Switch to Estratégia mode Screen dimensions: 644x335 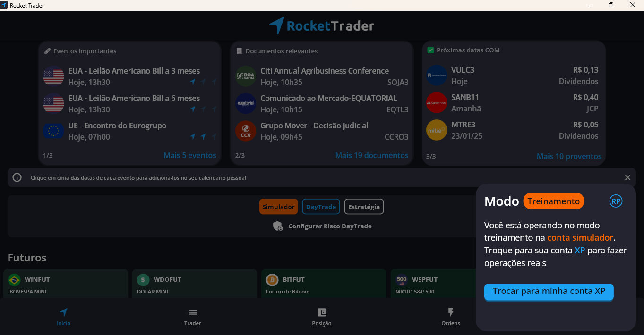pyautogui.click(x=364, y=207)
